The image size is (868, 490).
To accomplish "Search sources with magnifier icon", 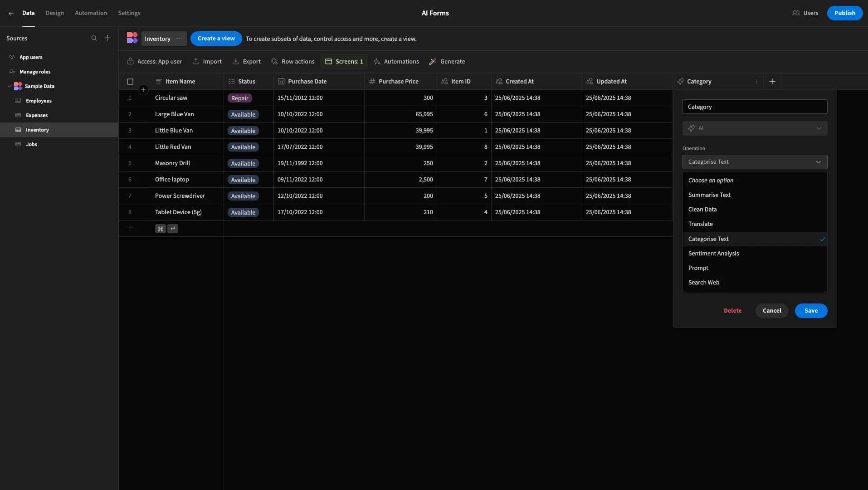I will click(x=94, y=38).
